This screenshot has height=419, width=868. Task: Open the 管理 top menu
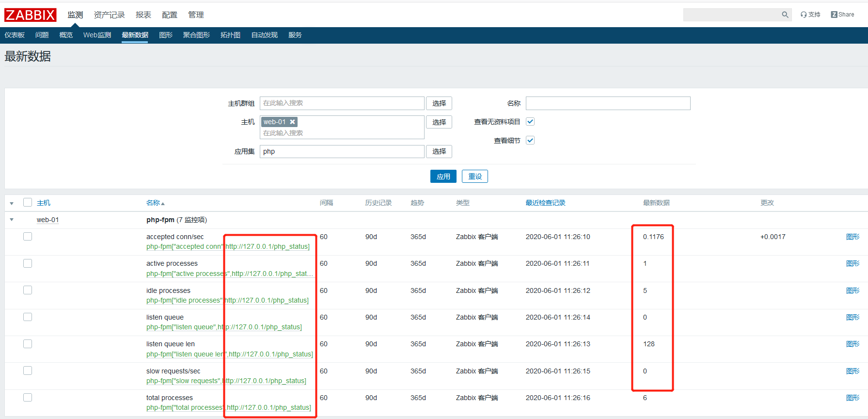[x=196, y=15]
